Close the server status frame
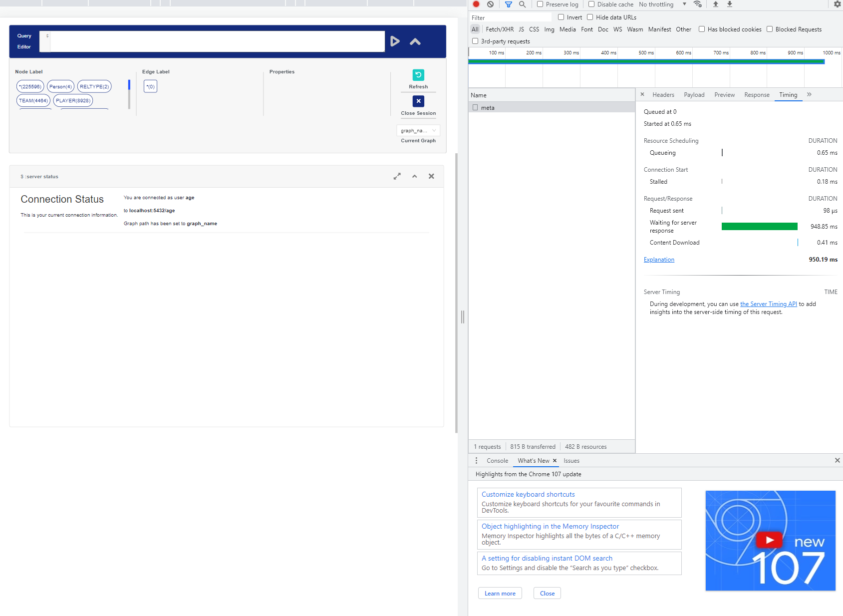The width and height of the screenshot is (843, 616). point(431,176)
